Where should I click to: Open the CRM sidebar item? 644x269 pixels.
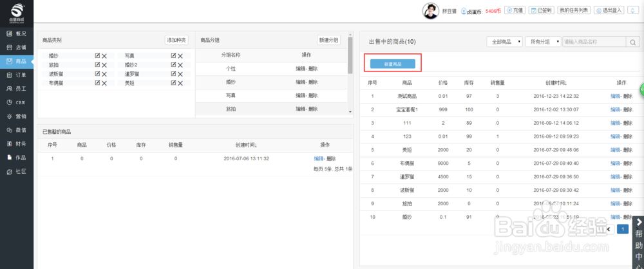pyautogui.click(x=17, y=102)
